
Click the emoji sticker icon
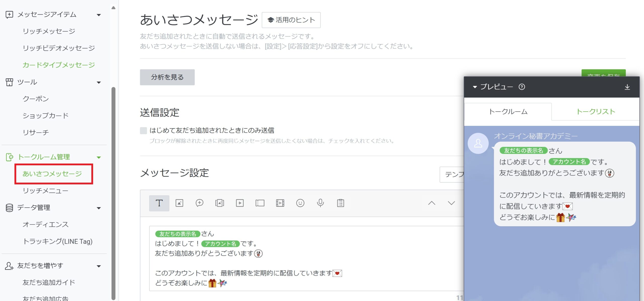pyautogui.click(x=300, y=203)
